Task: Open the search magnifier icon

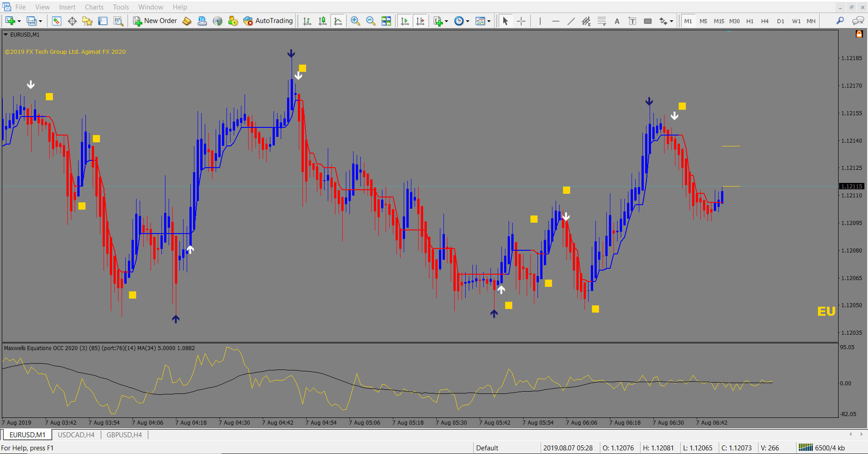Action: pyautogui.click(x=840, y=21)
